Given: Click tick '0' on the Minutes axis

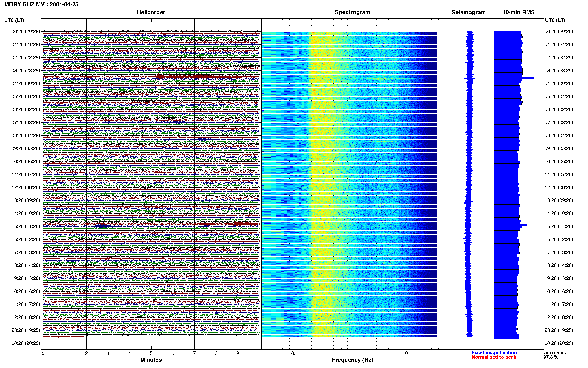Looking at the screenshot, I should pos(43,353).
